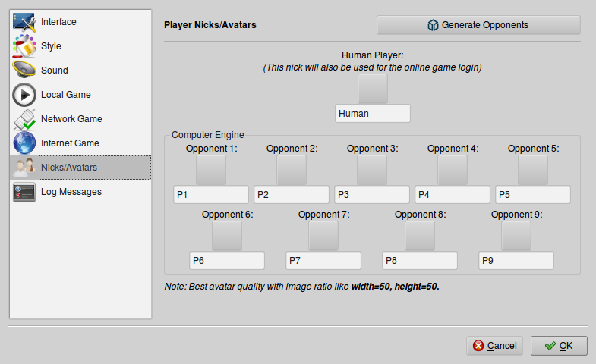
Task: Pick avatar button for Opponent 1
Action: [x=211, y=170]
